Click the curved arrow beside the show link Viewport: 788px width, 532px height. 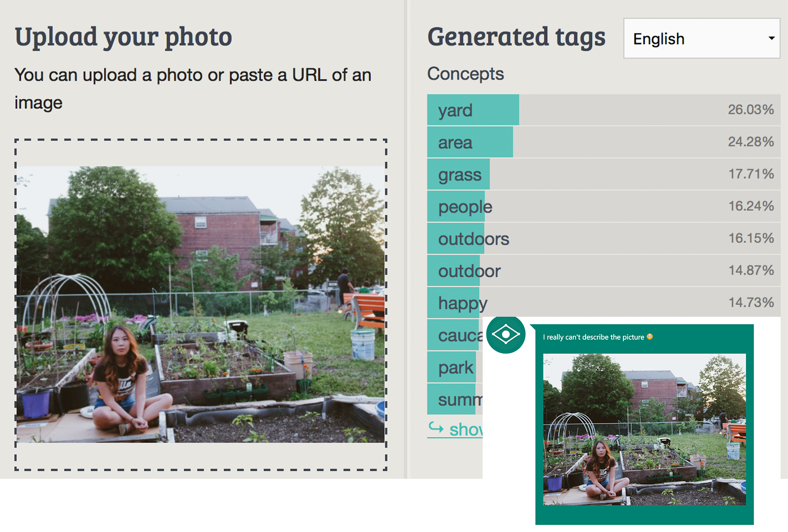tap(436, 428)
